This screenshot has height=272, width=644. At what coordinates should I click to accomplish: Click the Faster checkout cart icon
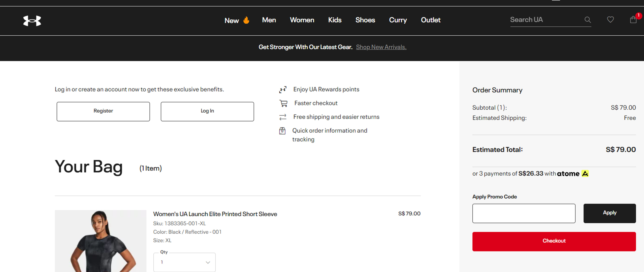[283, 103]
